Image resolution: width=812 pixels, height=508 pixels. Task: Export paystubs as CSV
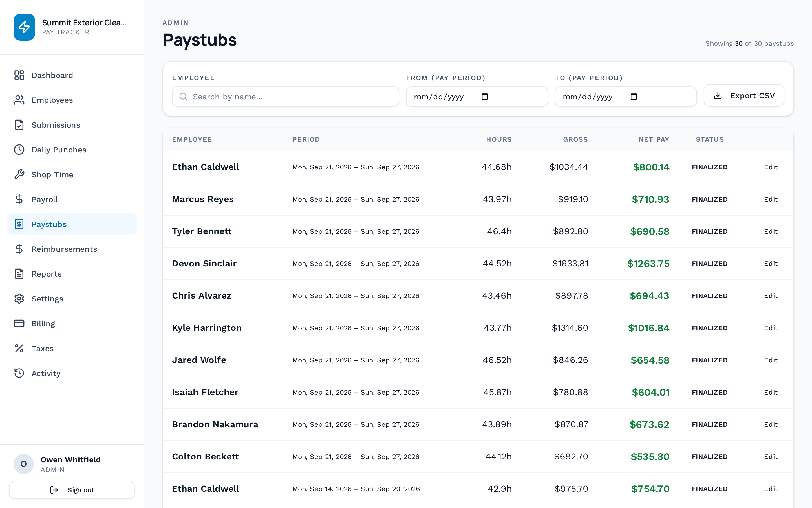(x=743, y=96)
